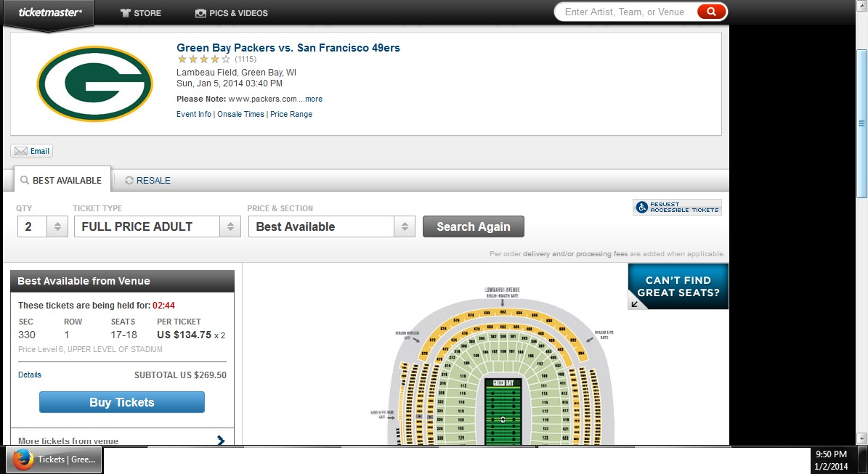Expand More tickets from venue chevron
Viewport: 868px width, 474px height.
coord(221,441)
